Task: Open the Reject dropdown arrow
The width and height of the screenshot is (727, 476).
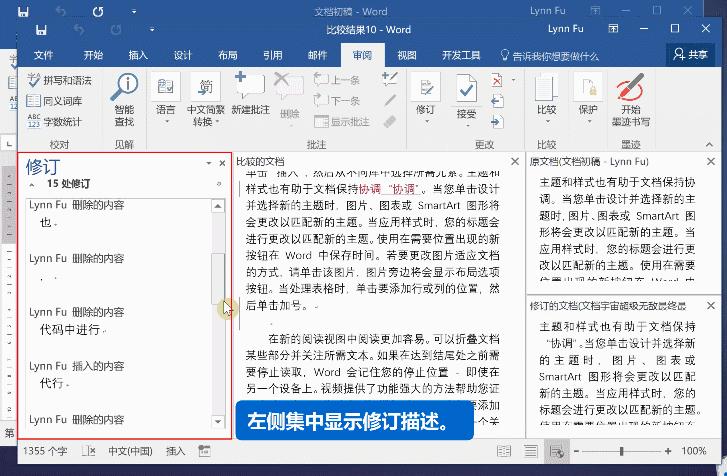Action: tap(513, 80)
